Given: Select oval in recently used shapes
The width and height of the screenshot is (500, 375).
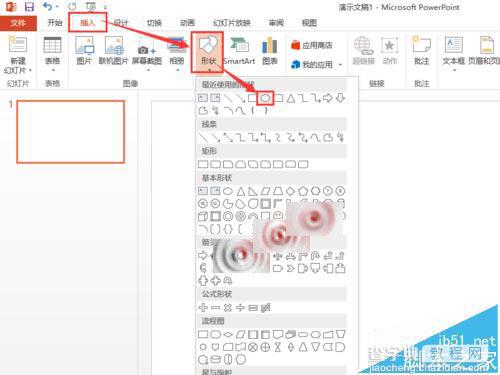Looking at the screenshot, I should pos(265,98).
